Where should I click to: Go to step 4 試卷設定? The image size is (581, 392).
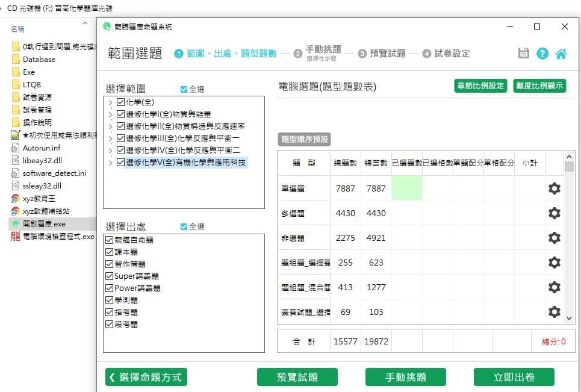[447, 54]
